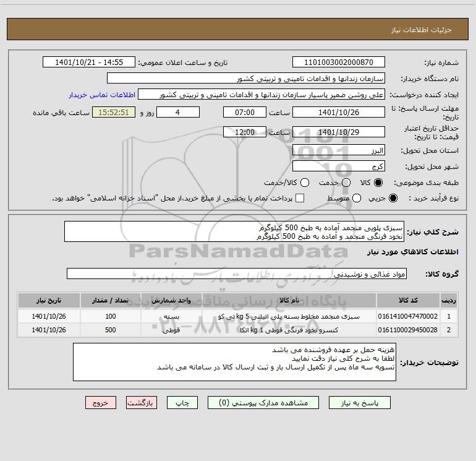The height and width of the screenshot is (461, 476).
Task: Open the اطلاعات تماس خریدار link
Action: 102,95
